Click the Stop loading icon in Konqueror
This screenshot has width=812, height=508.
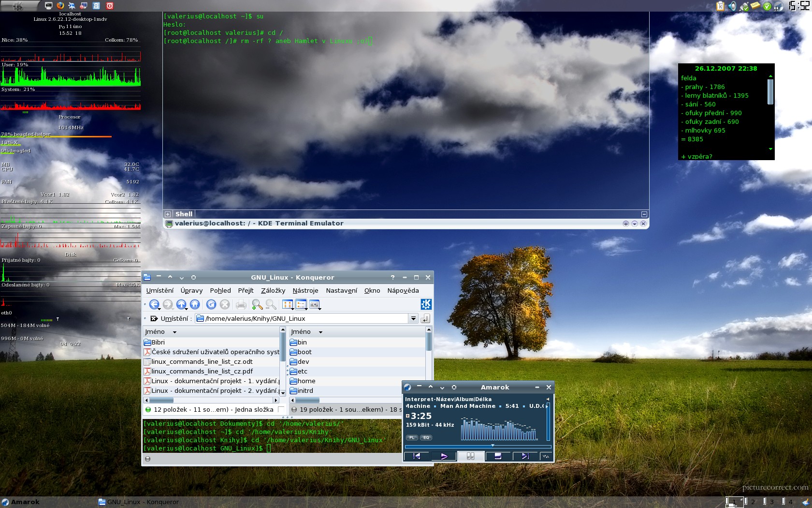coord(225,304)
